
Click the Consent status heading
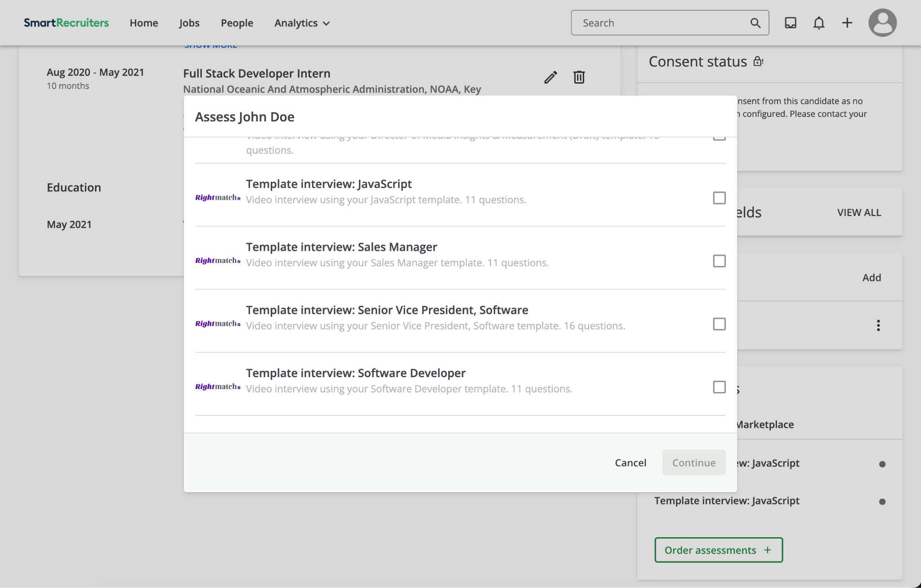pos(697,62)
